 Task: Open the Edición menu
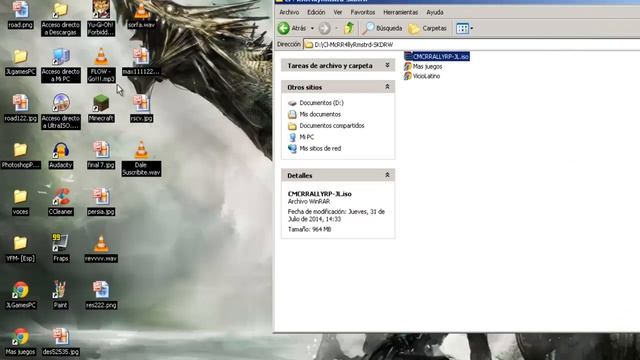click(316, 12)
